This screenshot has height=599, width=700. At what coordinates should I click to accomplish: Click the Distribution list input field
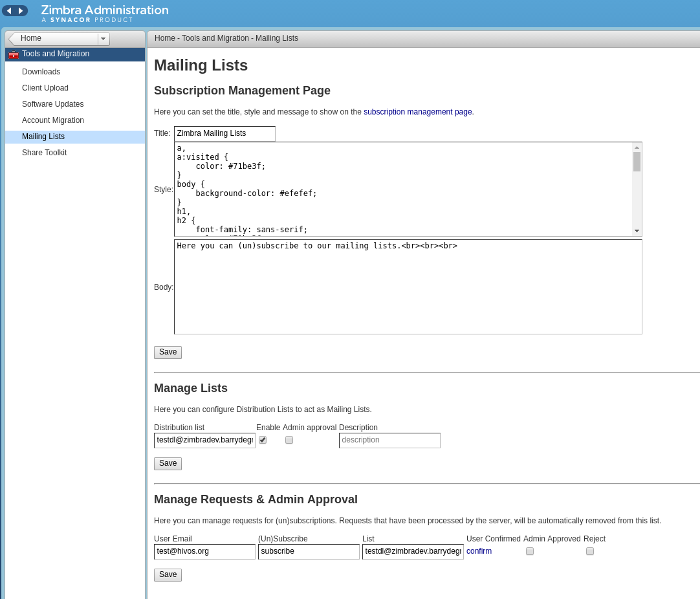click(x=204, y=440)
